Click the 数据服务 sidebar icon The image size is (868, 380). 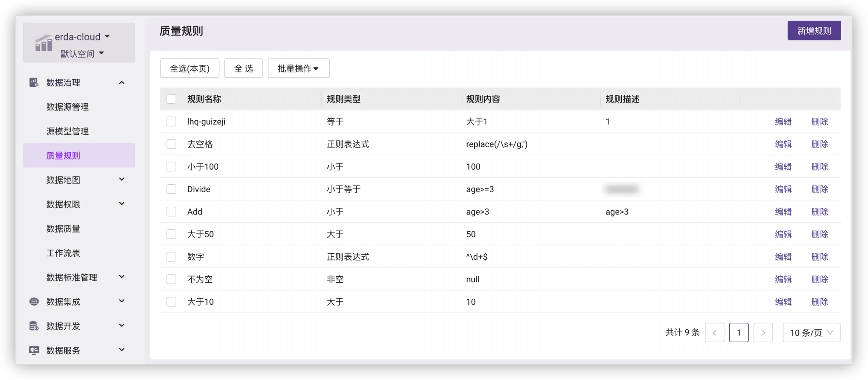click(34, 350)
